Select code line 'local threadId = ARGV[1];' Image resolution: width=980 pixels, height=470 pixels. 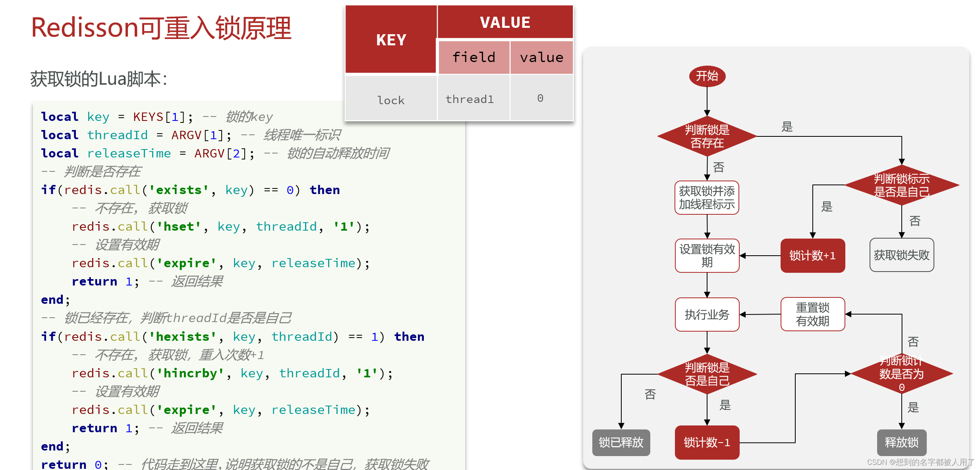point(136,135)
